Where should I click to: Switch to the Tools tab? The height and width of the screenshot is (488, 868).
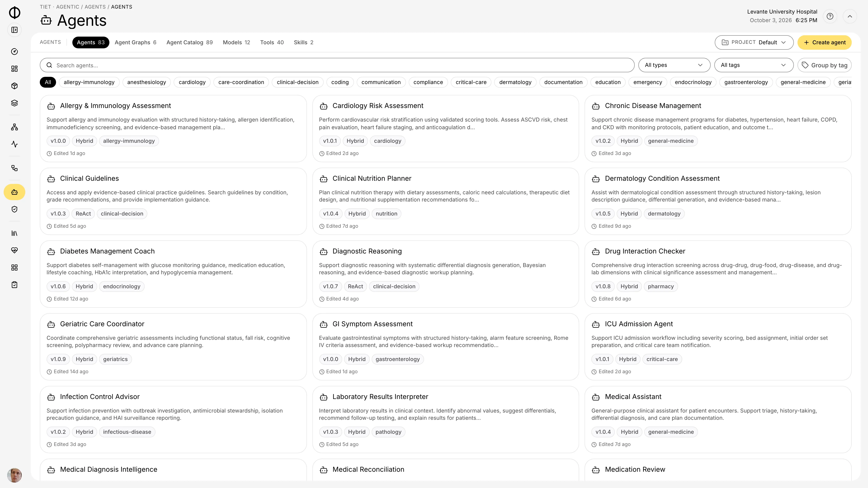(272, 42)
